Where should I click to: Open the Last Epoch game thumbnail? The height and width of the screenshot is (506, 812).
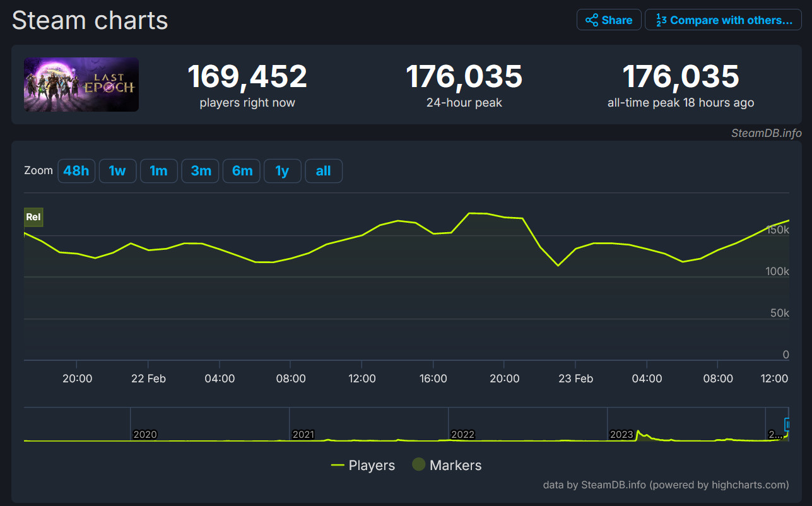pos(81,85)
